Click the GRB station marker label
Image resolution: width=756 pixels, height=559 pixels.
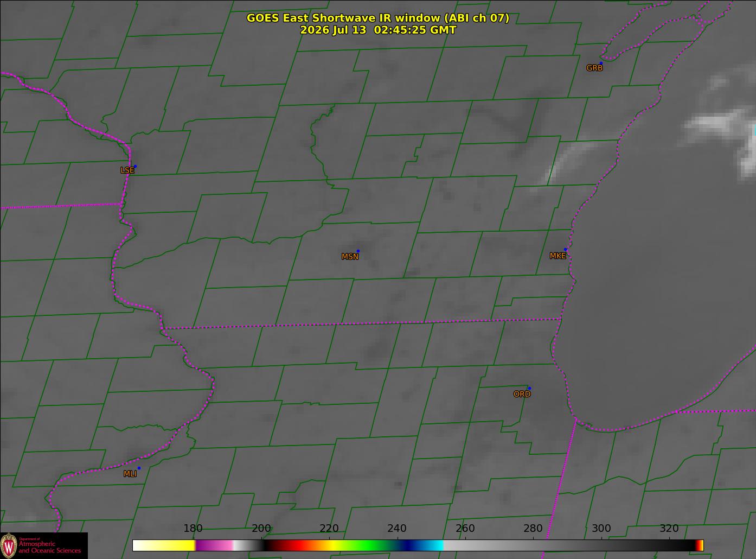tap(594, 68)
